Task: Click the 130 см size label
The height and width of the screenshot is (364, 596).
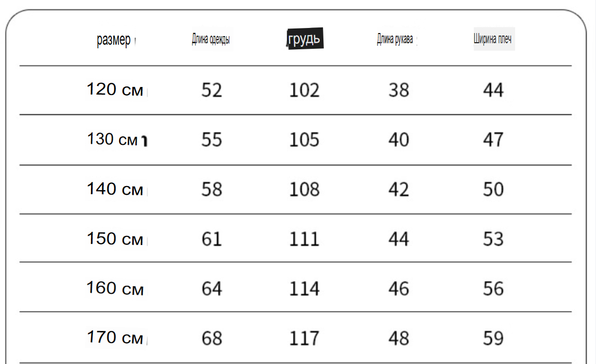Action: [x=112, y=139]
